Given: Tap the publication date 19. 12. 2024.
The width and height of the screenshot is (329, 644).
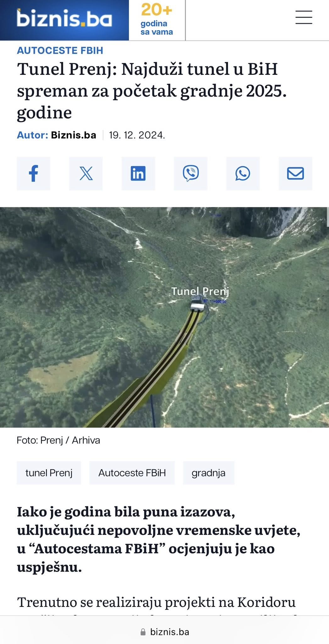Looking at the screenshot, I should 137,135.
